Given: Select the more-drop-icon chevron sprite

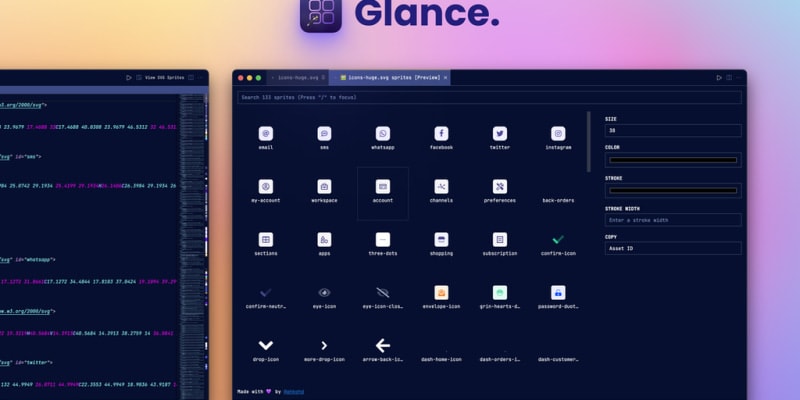Looking at the screenshot, I should [x=324, y=346].
